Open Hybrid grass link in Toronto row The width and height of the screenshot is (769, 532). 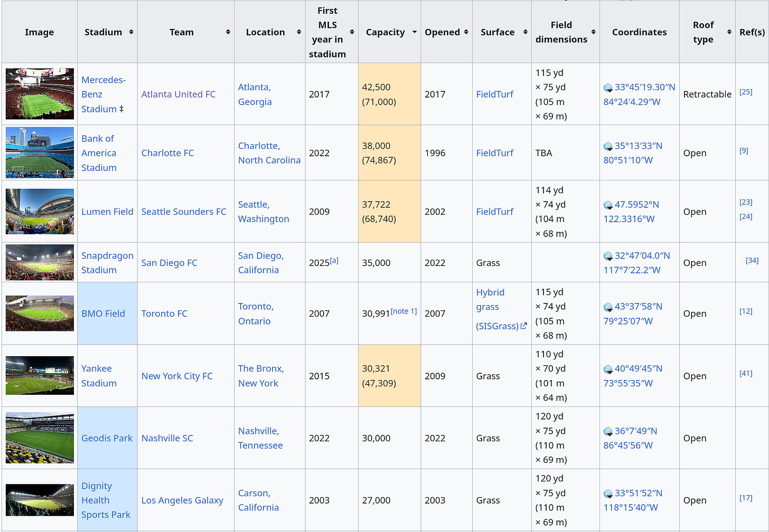coord(490,299)
